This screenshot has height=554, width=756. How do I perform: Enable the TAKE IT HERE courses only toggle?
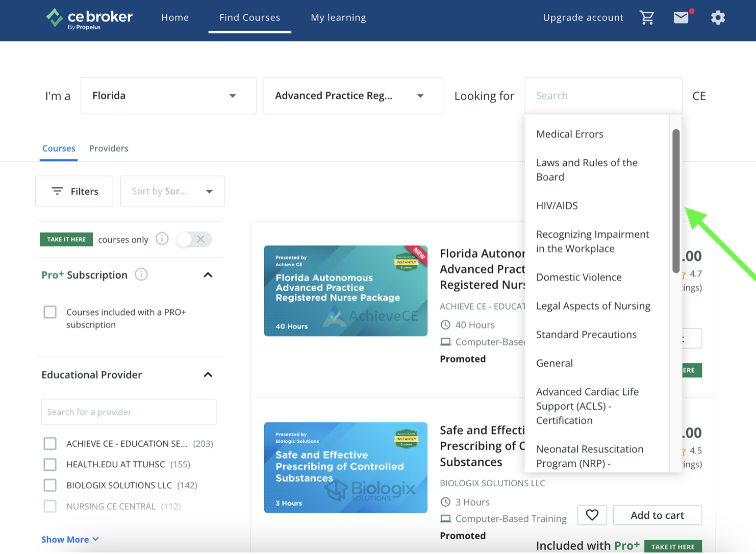point(194,239)
